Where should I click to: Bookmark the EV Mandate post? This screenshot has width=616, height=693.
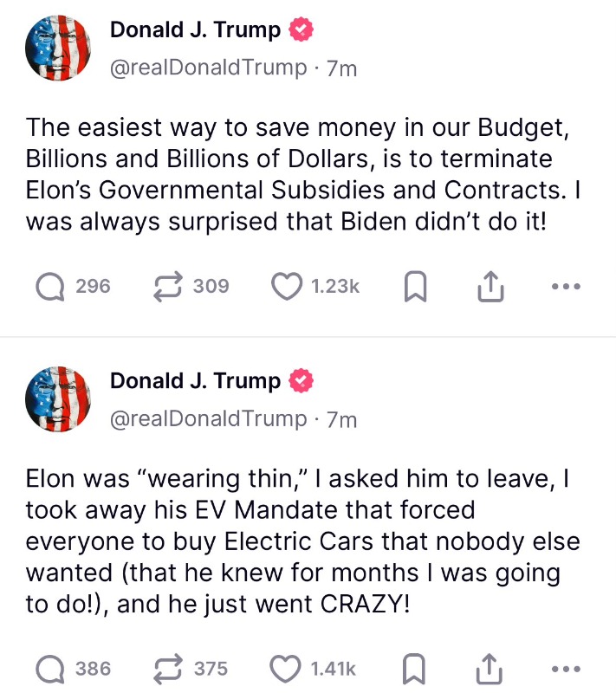[415, 668]
